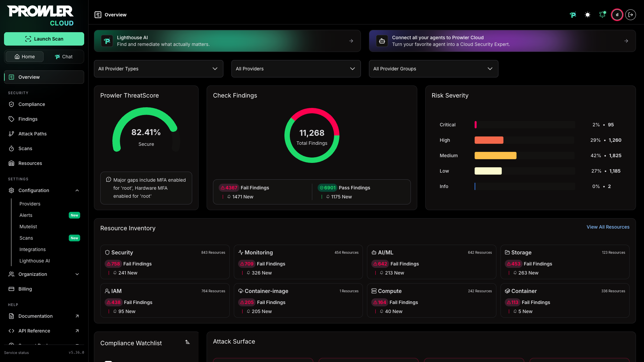Screen dimensions: 644x362
Task: Toggle the light/dark theme sun icon
Action: click(x=588, y=15)
